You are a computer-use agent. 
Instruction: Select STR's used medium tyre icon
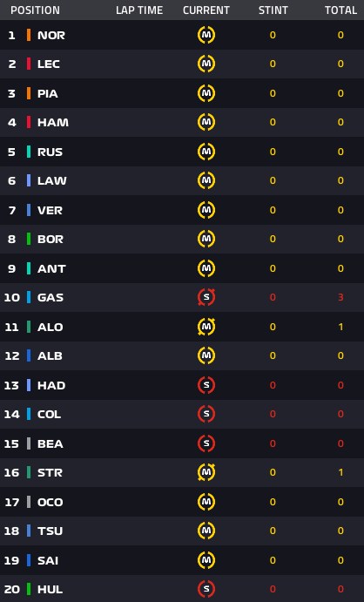pyautogui.click(x=206, y=472)
